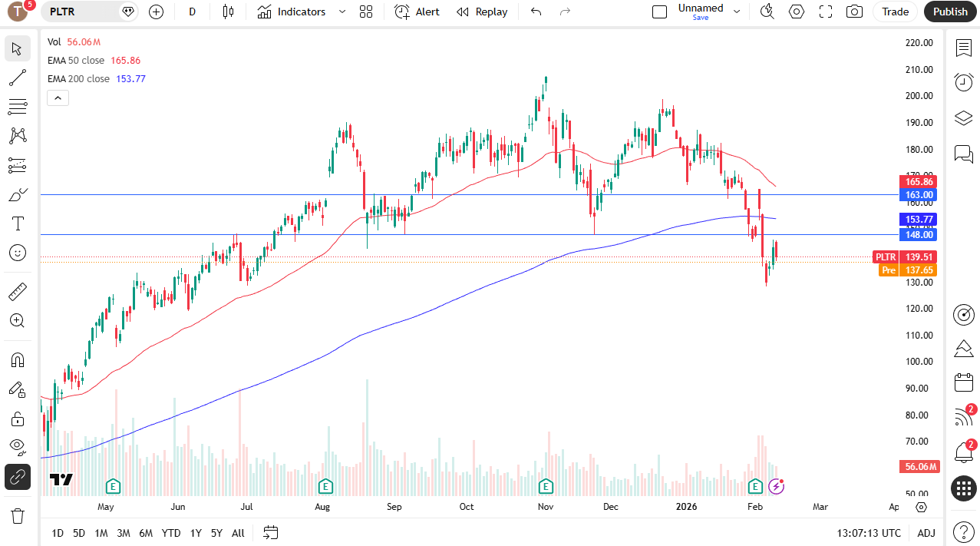Select the EMA 200 close indicator
The height and width of the screenshot is (546, 980).
coord(79,78)
